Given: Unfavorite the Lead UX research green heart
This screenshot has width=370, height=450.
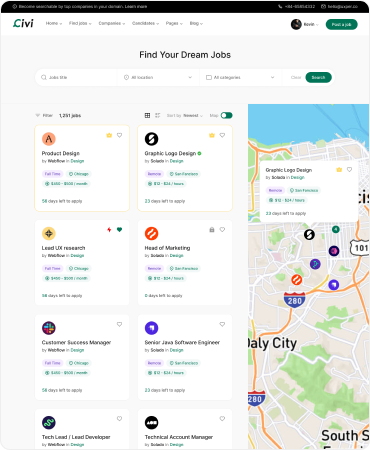Looking at the screenshot, I should 119,229.
